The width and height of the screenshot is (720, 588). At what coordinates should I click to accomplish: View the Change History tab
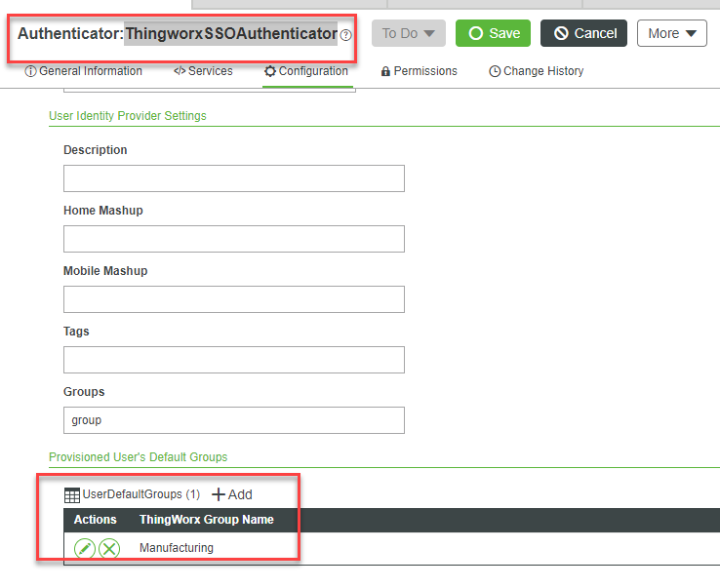(x=536, y=71)
